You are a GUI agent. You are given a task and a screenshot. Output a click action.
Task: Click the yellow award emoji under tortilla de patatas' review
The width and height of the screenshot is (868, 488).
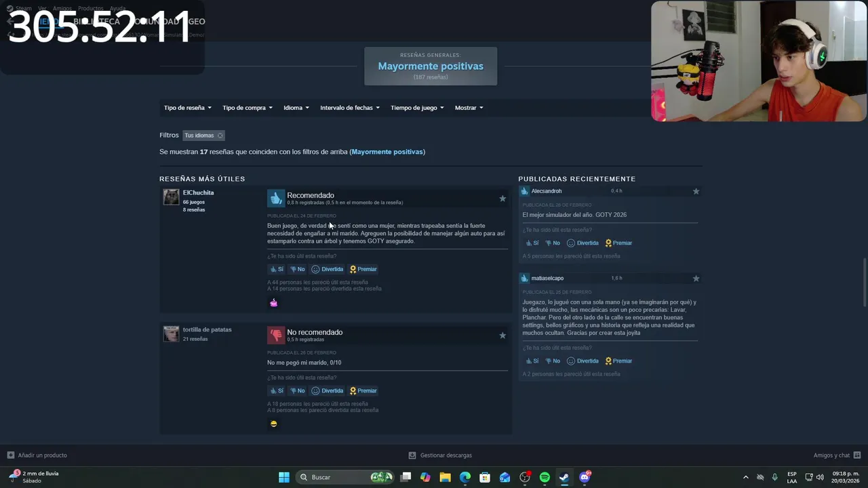tap(273, 424)
